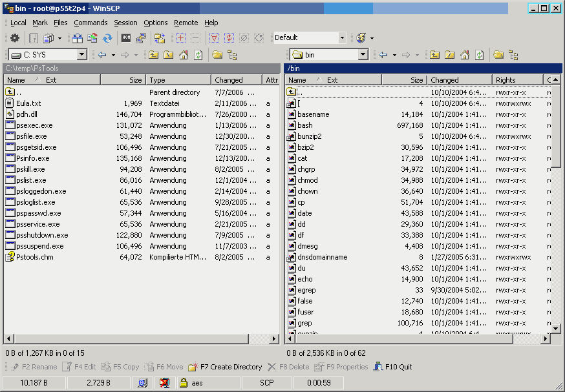Click the Synchronize toolbar icon
The width and height of the screenshot is (565, 392).
point(107,38)
